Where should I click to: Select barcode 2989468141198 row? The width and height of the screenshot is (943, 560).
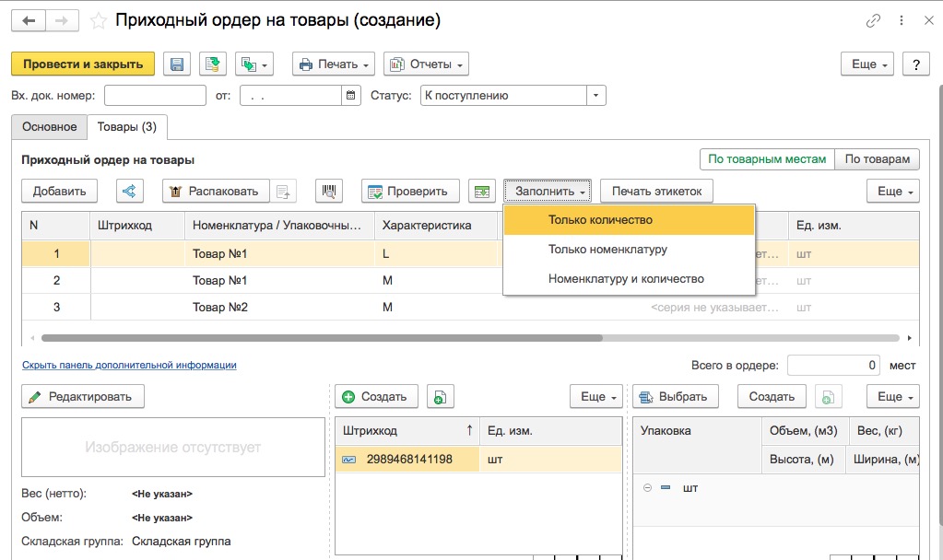click(478, 459)
